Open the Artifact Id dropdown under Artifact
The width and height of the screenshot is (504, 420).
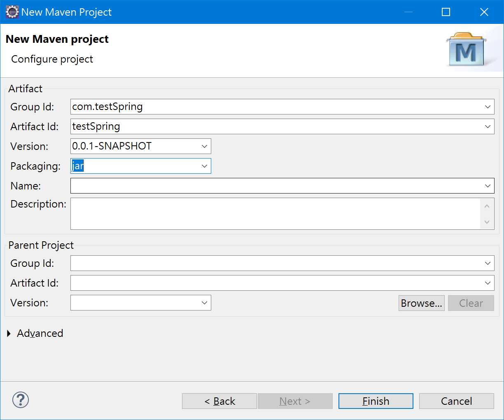pyautogui.click(x=488, y=127)
